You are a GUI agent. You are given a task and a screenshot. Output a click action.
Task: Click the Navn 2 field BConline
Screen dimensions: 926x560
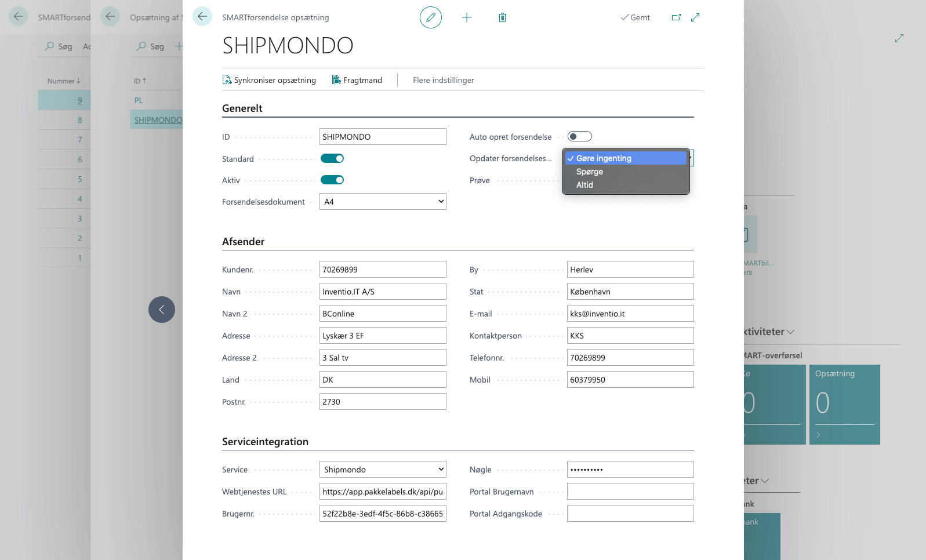383,314
